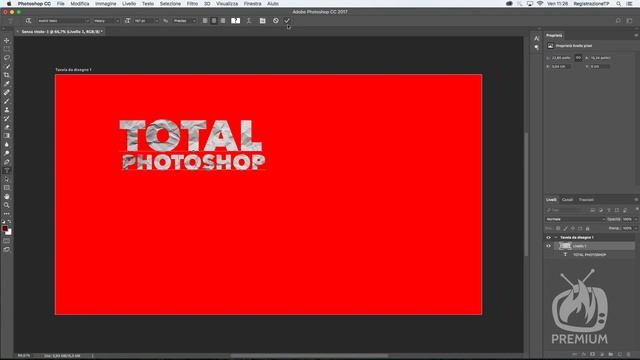Open the Immagine menu
The width and height of the screenshot is (640, 360).
coord(106,3)
